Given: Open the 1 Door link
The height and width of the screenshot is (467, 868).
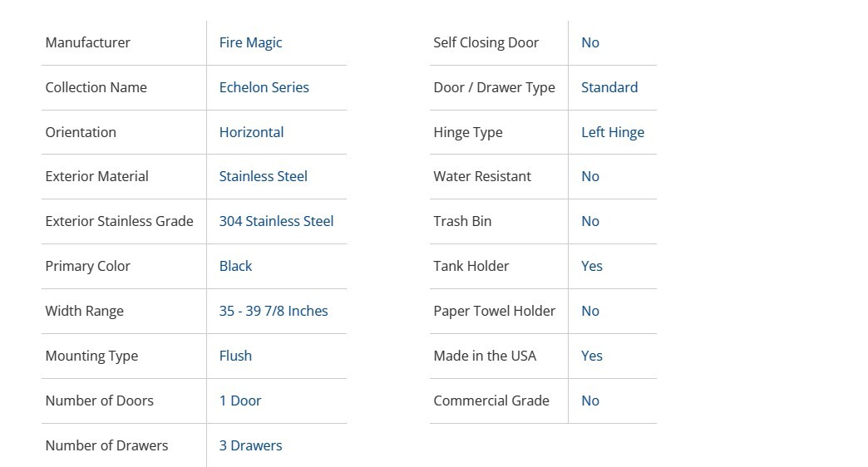Looking at the screenshot, I should point(240,401).
